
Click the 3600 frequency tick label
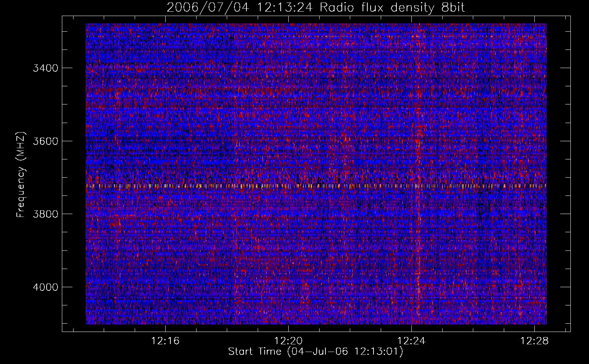46,141
